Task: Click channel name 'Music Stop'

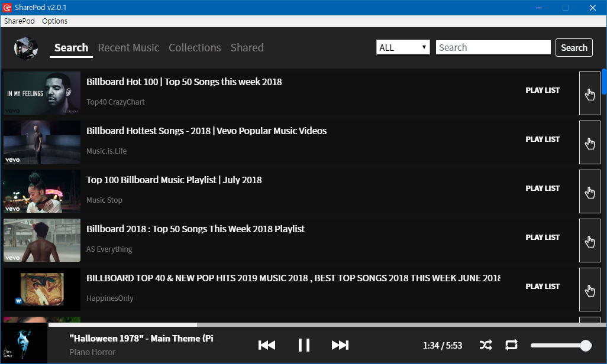Action: 104,200
